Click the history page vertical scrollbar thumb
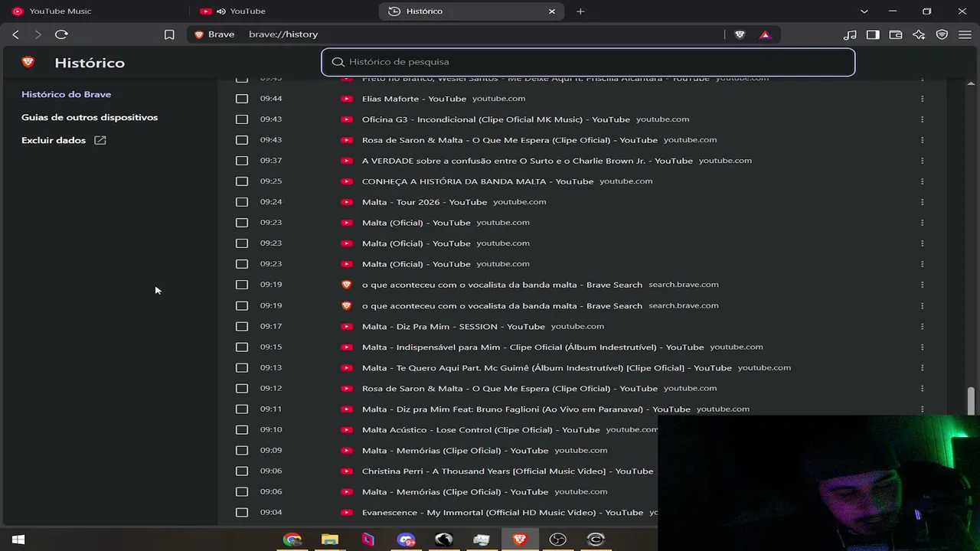 click(x=972, y=400)
